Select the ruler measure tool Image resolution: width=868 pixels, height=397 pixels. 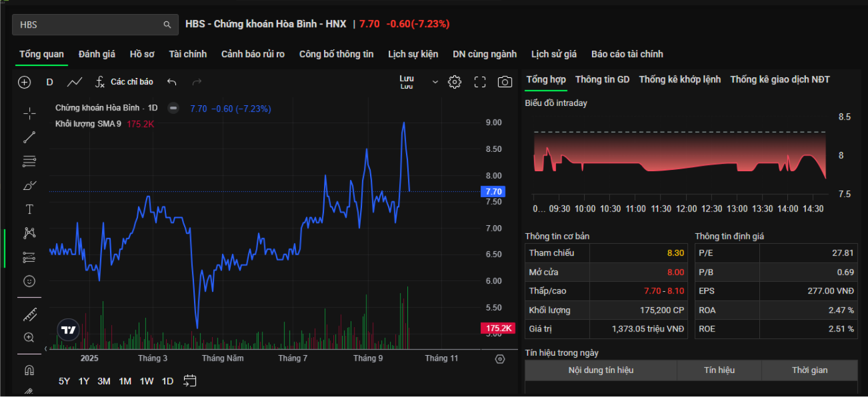[29, 314]
